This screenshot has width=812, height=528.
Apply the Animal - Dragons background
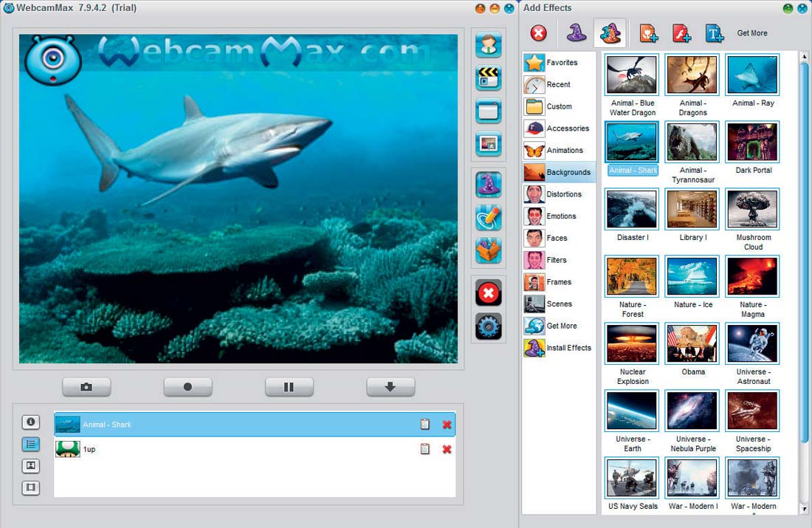[692, 75]
